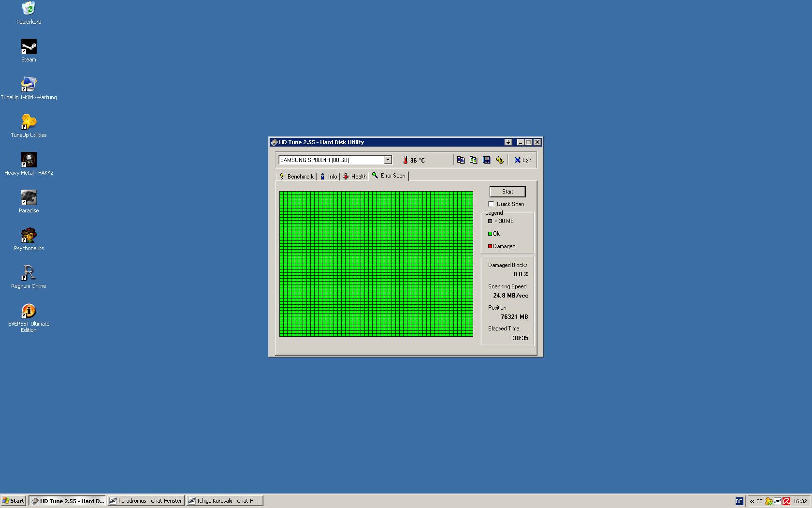The height and width of the screenshot is (508, 812).
Task: Click the HD Tune title bar app icon
Action: [x=274, y=142]
